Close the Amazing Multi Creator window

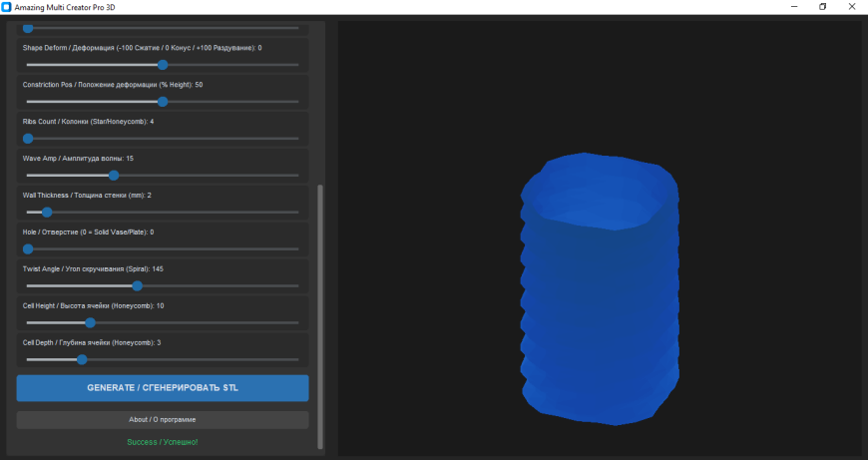click(852, 7)
